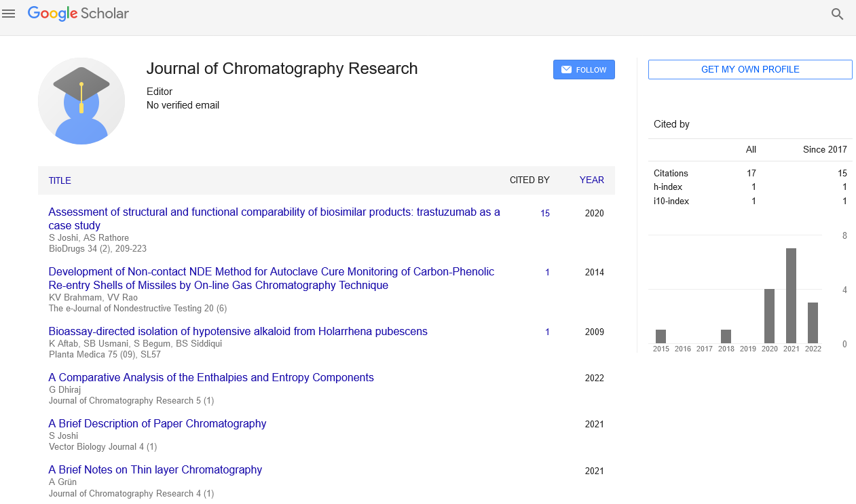Viewport: 856px width, 504px height.
Task: Open Enthalpies and Entropy Components article
Action: [211, 378]
